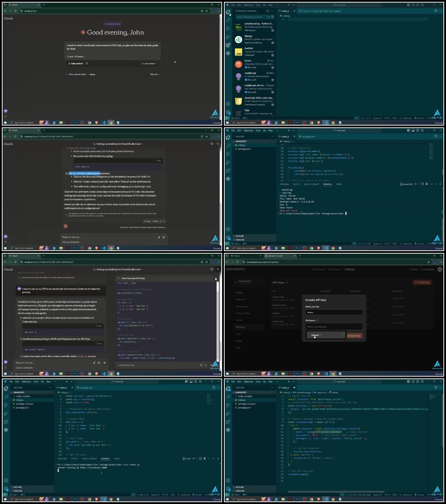Image resolution: width=446 pixels, height=504 pixels.
Task: Open the Django extension manage gear
Action: (272, 43)
